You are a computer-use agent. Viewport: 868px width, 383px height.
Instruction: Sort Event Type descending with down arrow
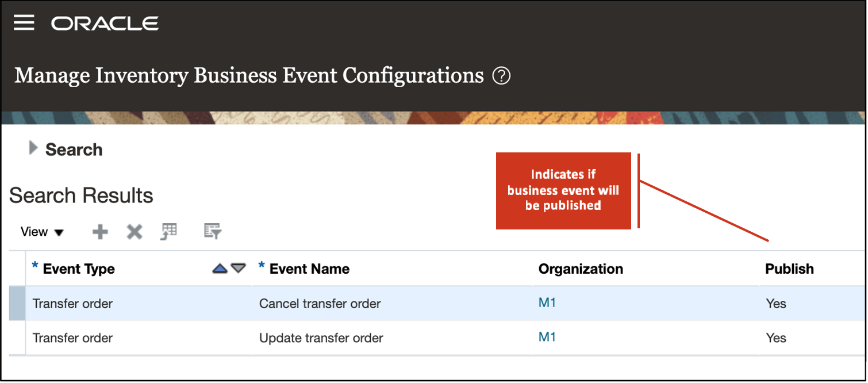point(239,269)
